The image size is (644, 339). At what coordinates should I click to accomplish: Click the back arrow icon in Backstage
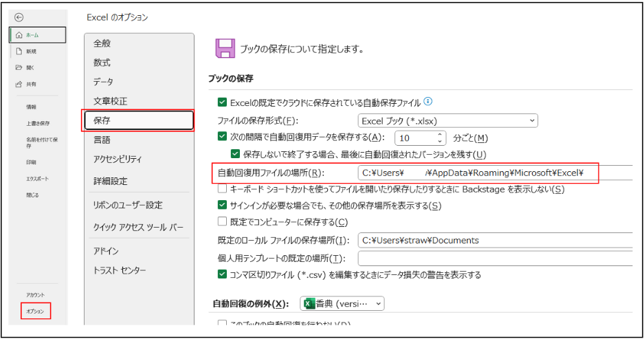[19, 17]
